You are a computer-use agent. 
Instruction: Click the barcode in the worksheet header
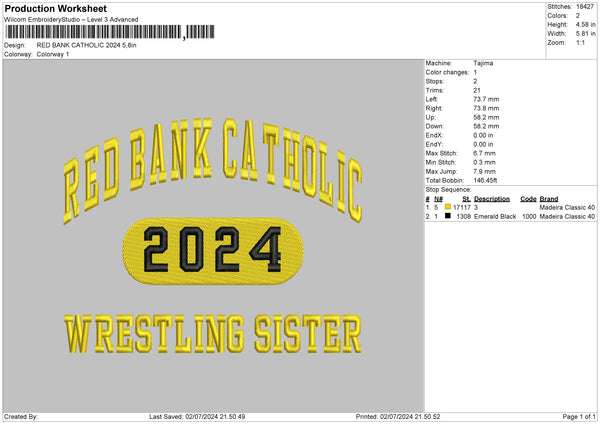[110, 32]
